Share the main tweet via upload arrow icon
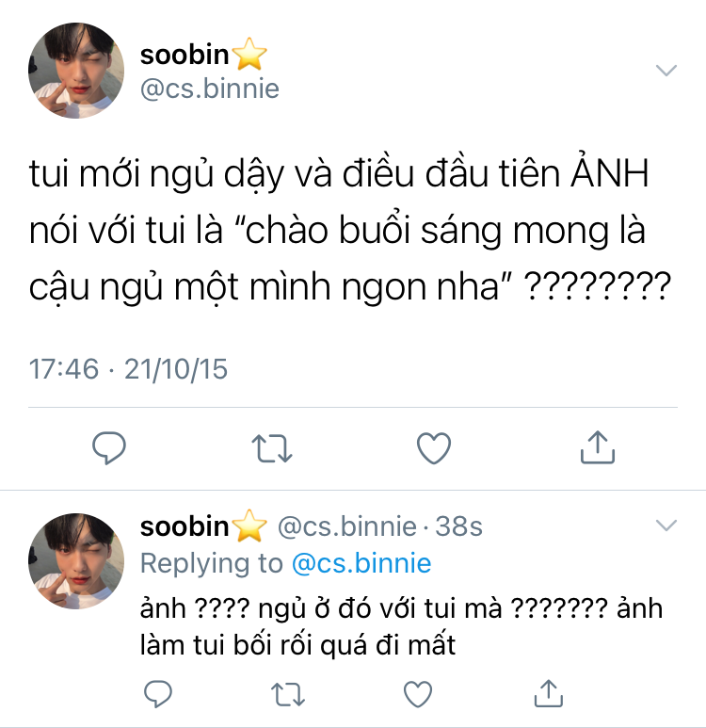This screenshot has width=706, height=728. [x=598, y=447]
